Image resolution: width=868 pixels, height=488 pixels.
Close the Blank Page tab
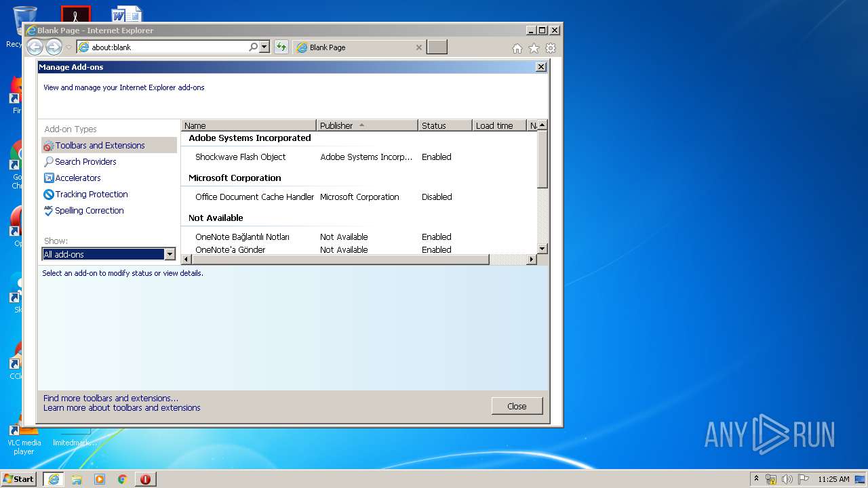418,47
